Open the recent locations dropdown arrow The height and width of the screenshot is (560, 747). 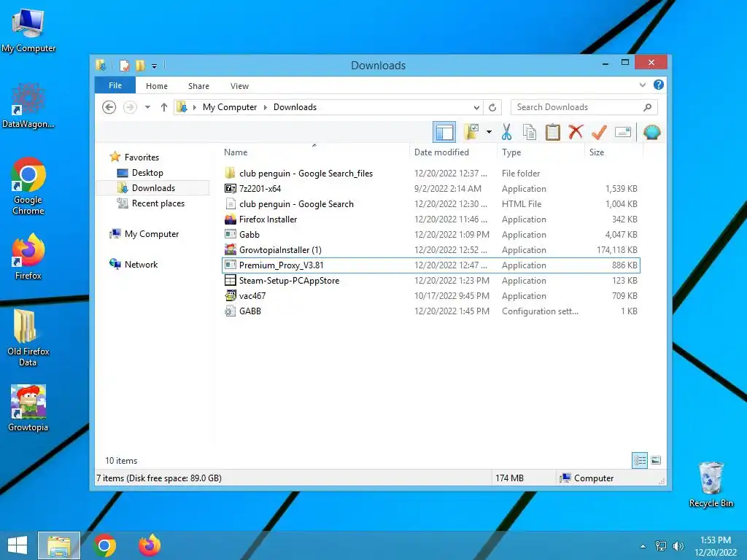coord(147,107)
